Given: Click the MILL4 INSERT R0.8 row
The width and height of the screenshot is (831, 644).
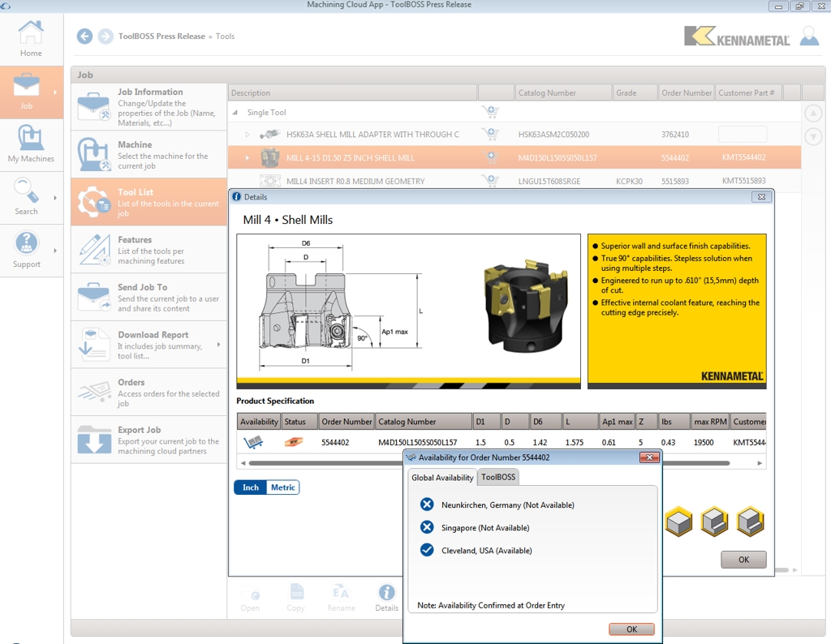Looking at the screenshot, I should pyautogui.click(x=514, y=181).
